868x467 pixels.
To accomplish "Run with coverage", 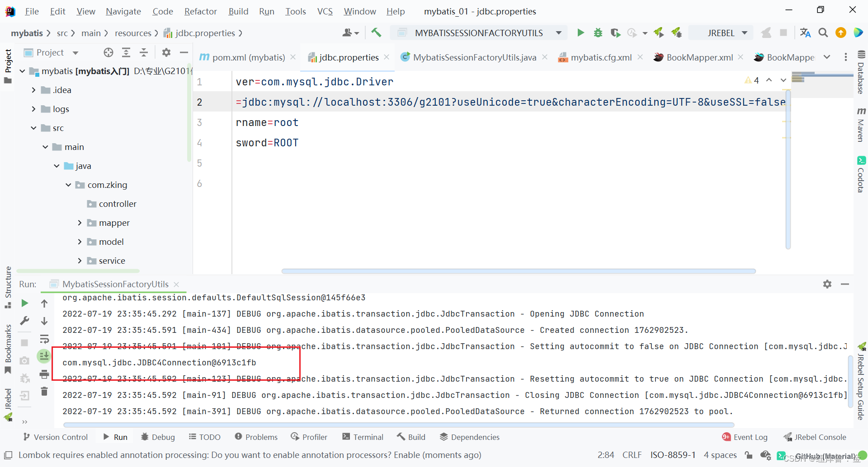I will point(615,33).
